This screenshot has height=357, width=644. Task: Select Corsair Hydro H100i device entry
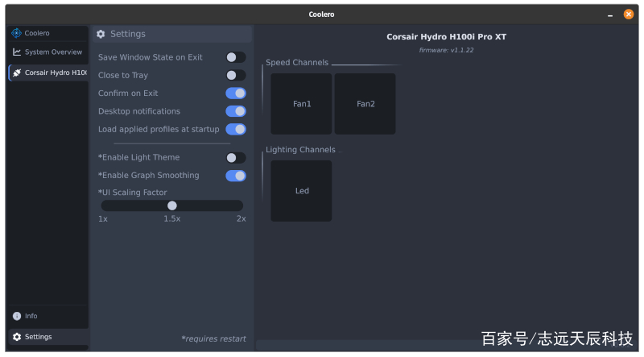click(x=48, y=73)
